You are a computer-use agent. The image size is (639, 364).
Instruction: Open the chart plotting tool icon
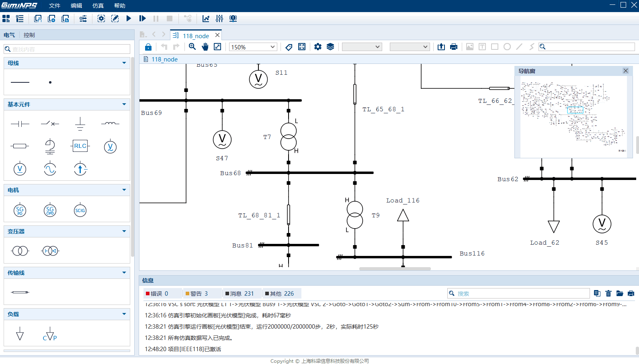(x=206, y=18)
